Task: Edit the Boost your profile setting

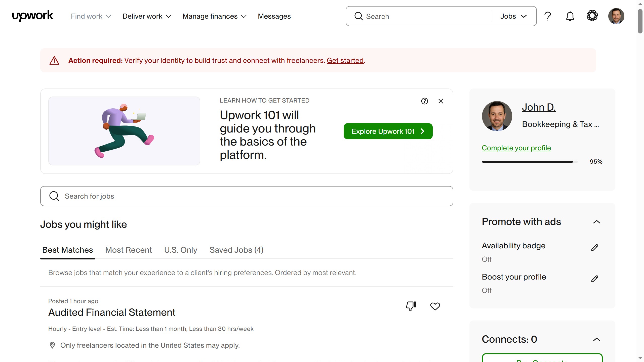Action: 595,279
